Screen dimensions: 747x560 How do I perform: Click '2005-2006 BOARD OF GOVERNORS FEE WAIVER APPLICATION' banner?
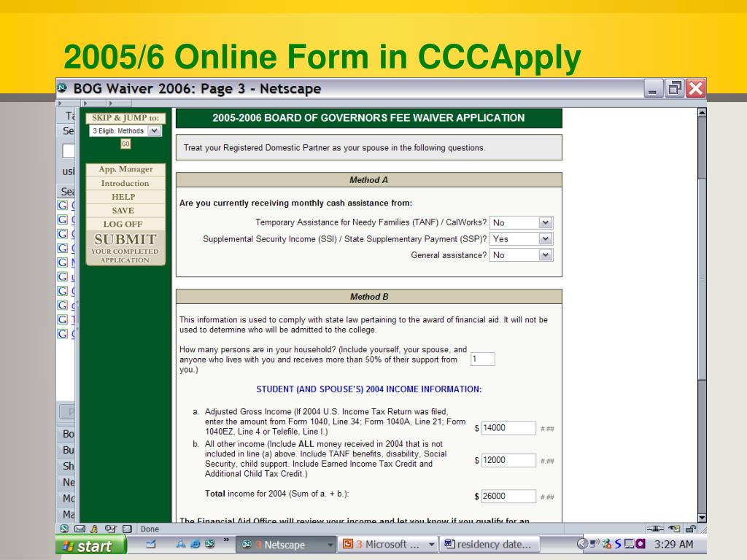pyautogui.click(x=368, y=118)
